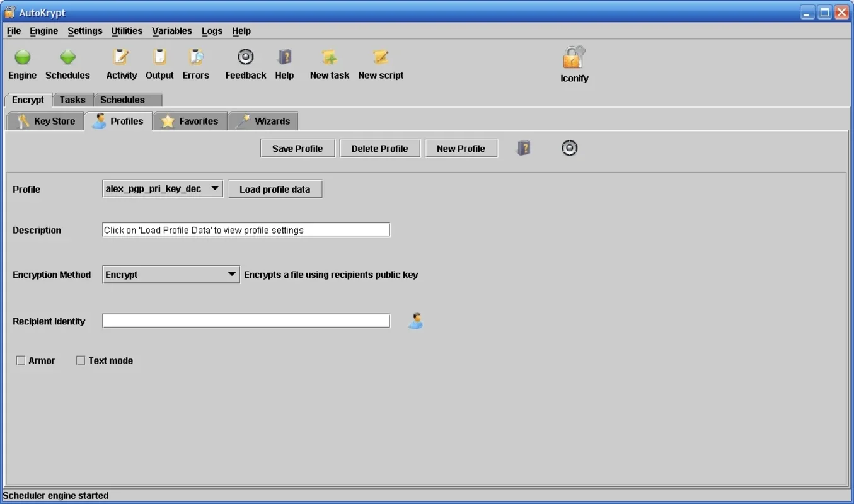Click the Save Profile button
854x504 pixels.
[297, 149]
